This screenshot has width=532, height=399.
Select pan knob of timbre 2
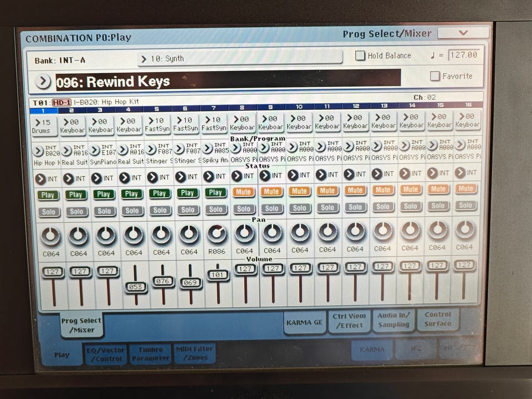(78, 236)
